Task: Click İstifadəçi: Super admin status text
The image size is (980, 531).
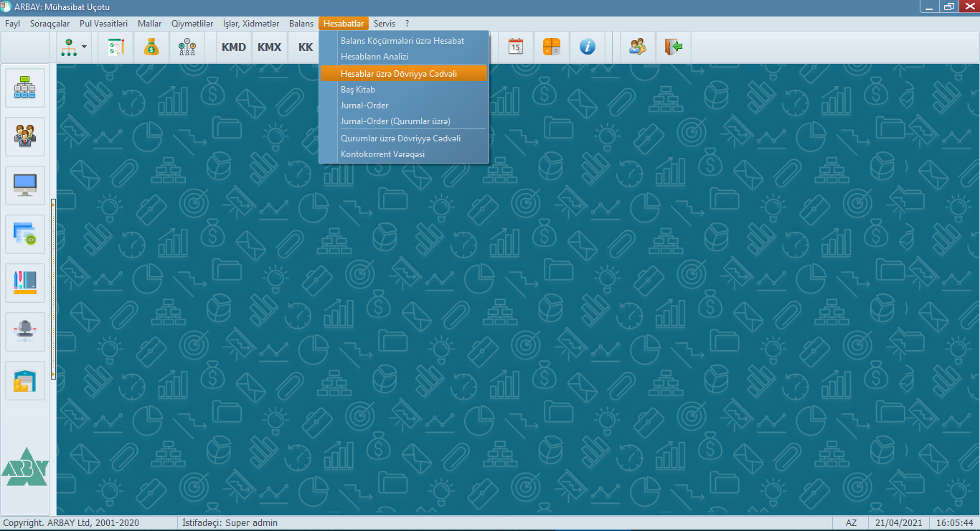Action: [230, 523]
